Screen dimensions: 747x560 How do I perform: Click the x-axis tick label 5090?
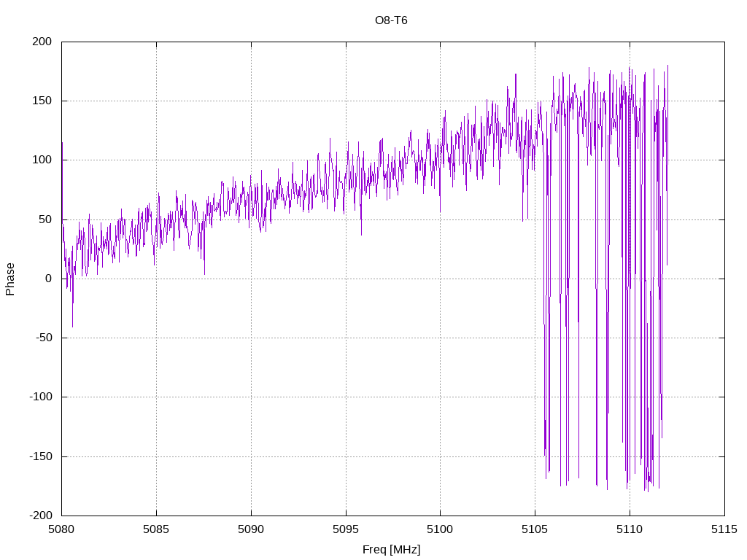tap(251, 529)
